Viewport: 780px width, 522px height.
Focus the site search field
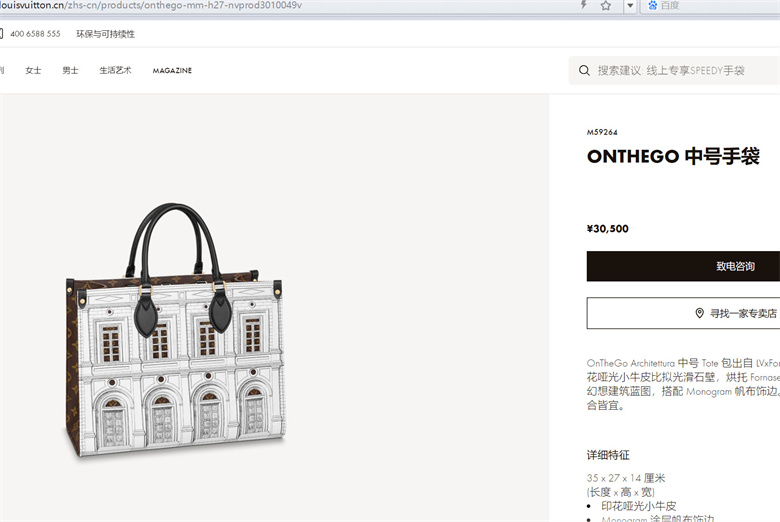point(674,71)
